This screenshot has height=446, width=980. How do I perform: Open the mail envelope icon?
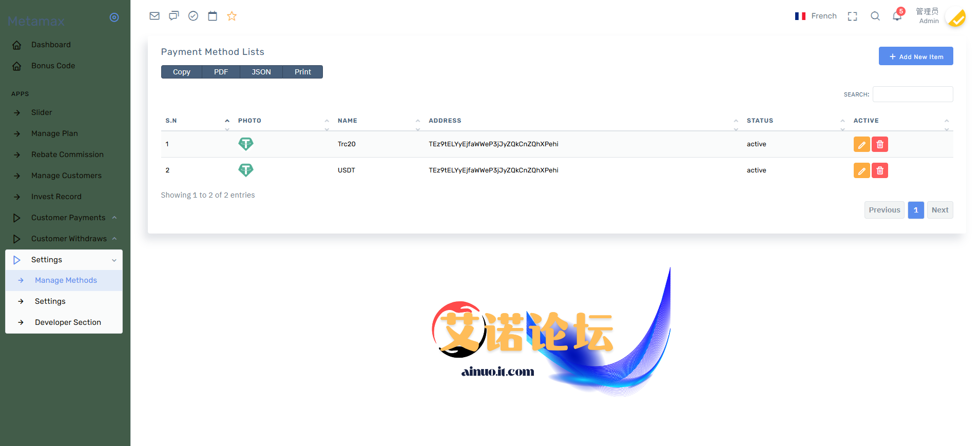click(155, 16)
